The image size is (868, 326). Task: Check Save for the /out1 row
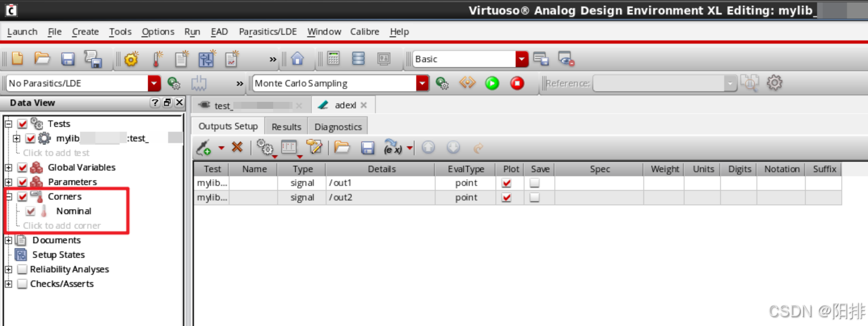(534, 183)
